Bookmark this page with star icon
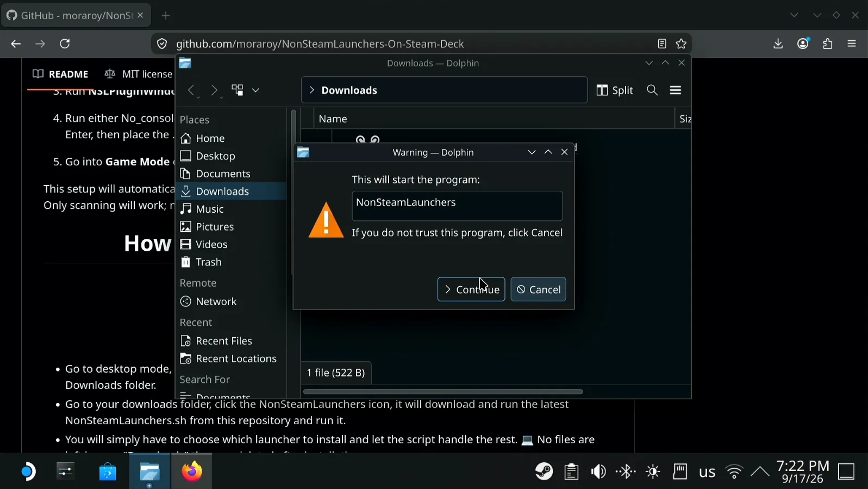Screen dimensions: 868x489 click(x=682, y=44)
